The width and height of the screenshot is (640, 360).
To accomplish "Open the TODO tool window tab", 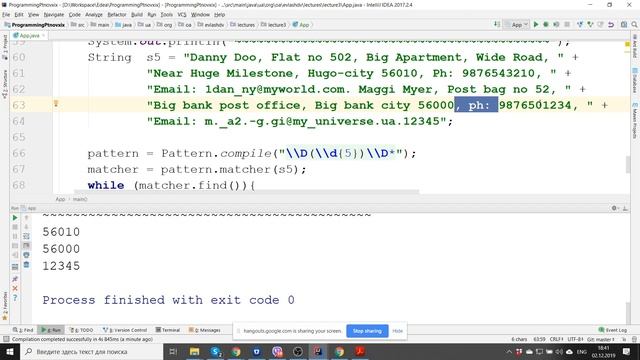I will coord(81,330).
